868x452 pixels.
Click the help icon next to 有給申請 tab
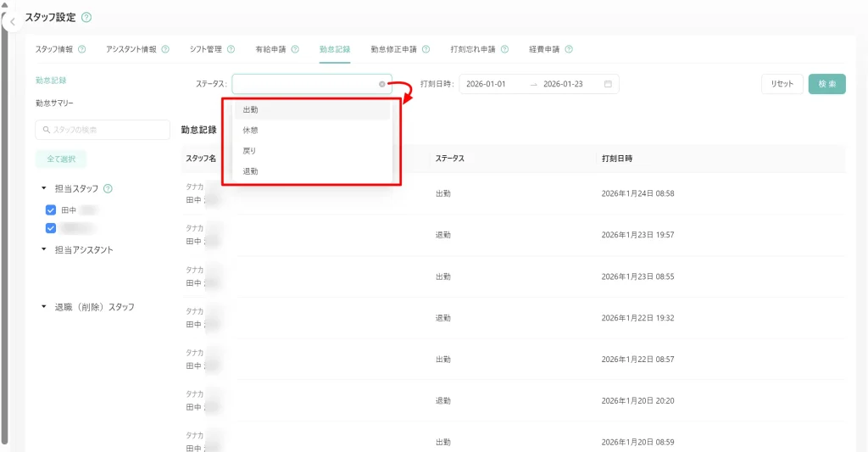tap(295, 49)
